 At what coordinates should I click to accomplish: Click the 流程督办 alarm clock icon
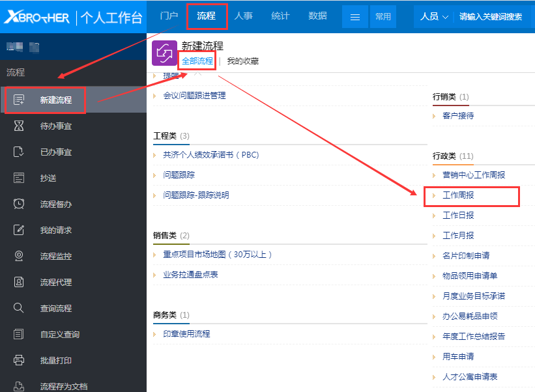pyautogui.click(x=19, y=204)
